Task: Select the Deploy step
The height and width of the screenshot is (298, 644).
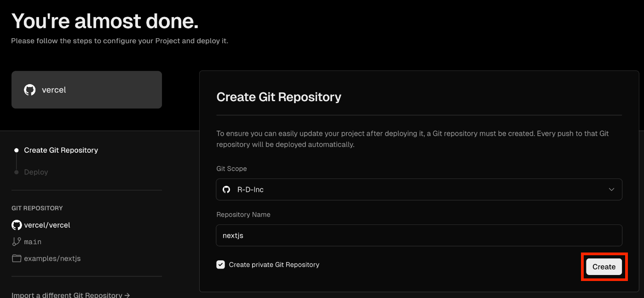Action: click(x=36, y=172)
